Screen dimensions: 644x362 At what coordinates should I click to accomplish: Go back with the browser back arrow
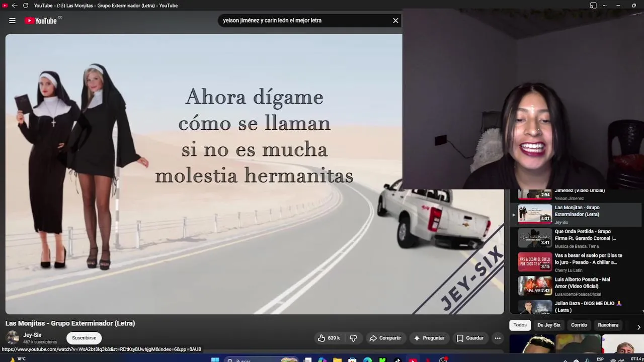[x=15, y=6]
